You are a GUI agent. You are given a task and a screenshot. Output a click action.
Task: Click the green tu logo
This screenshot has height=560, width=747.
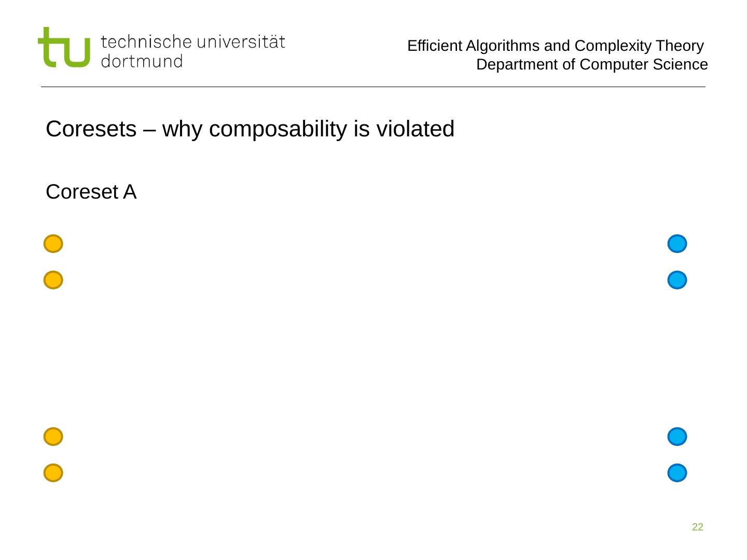click(x=63, y=48)
